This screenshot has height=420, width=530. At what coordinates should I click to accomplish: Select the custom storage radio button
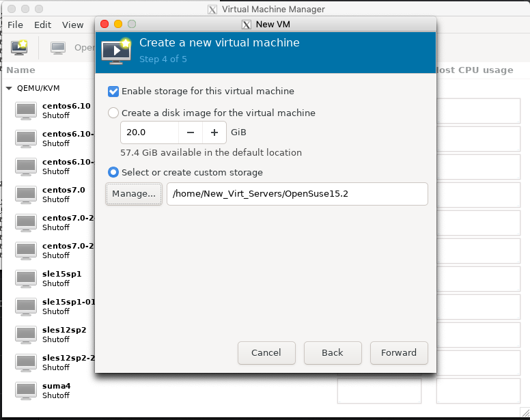[113, 172]
